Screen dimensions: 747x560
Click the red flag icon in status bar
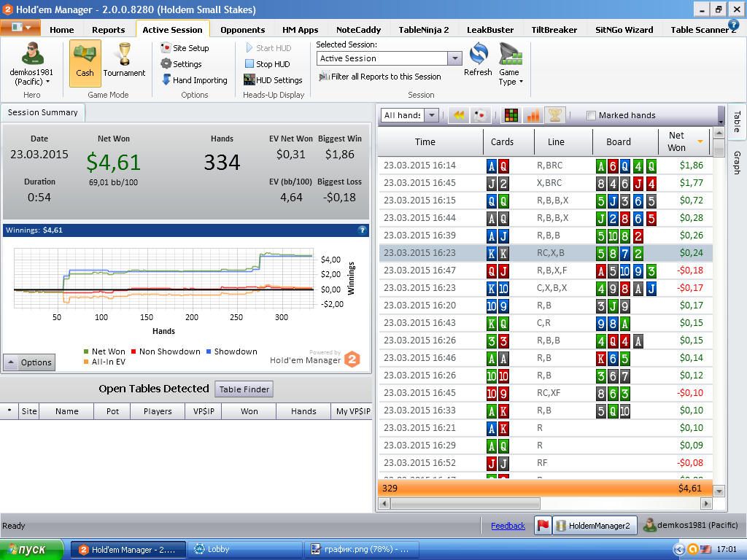(x=543, y=525)
